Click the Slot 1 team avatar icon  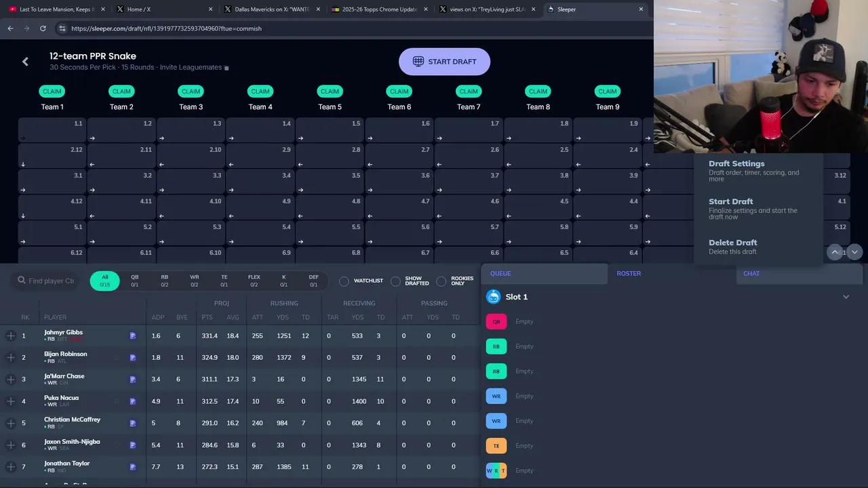coord(494,297)
